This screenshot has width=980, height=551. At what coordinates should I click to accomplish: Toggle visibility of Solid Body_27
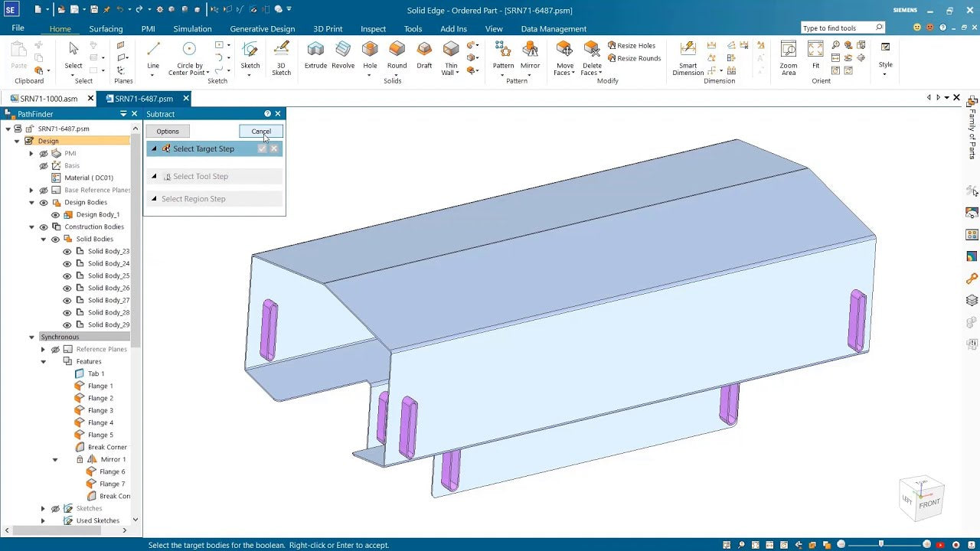[x=67, y=300]
